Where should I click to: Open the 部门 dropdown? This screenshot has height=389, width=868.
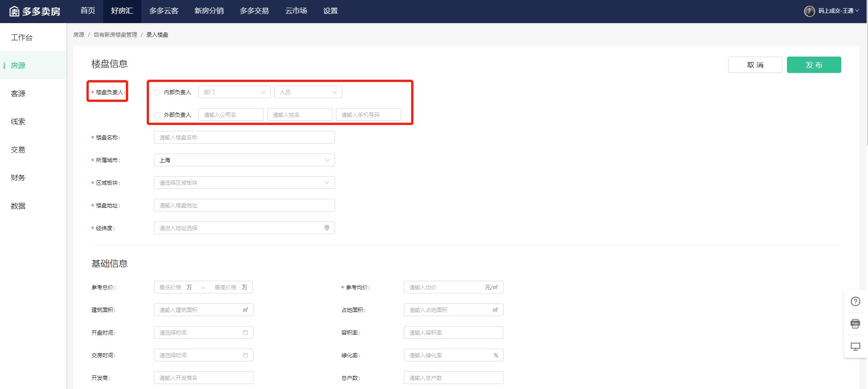pyautogui.click(x=235, y=92)
